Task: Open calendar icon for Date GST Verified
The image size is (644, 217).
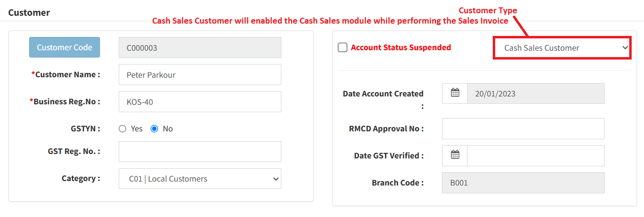Action: coord(455,155)
